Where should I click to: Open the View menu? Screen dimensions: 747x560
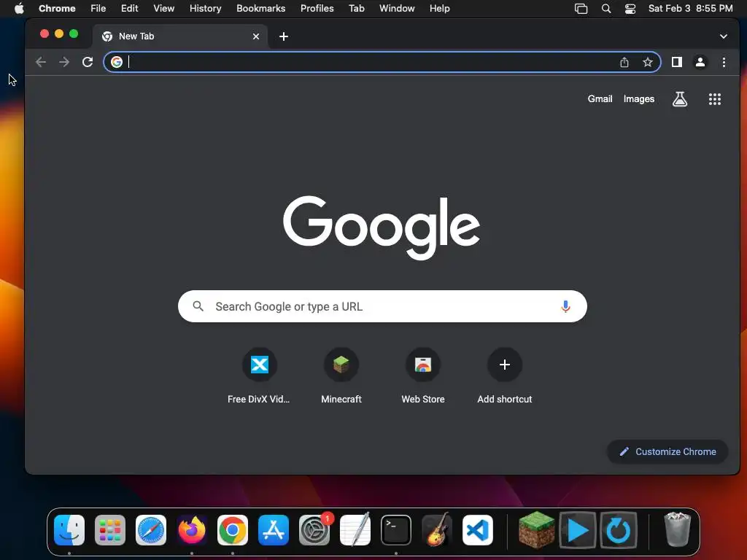164,9
